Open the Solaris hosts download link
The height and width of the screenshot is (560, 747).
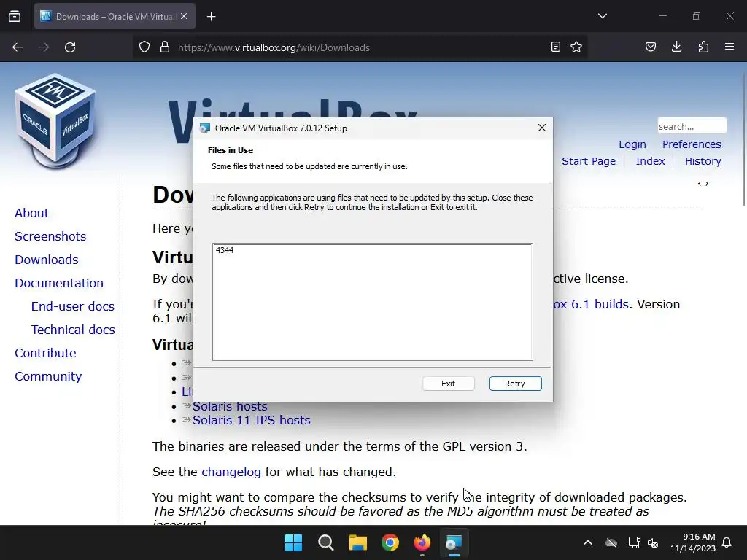click(230, 407)
